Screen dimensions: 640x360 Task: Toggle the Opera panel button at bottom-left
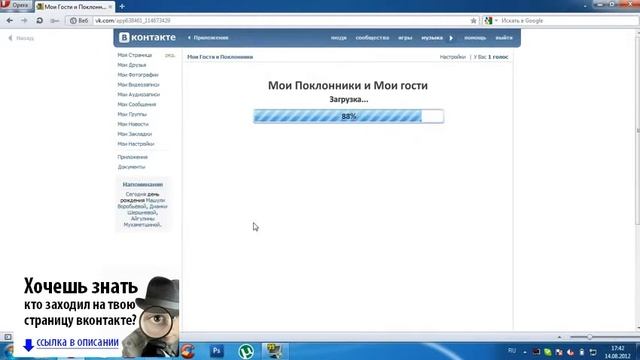coord(8,337)
